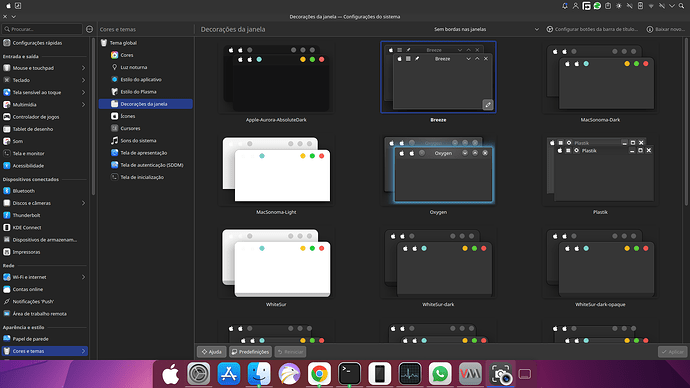Click the Procurar search field
Viewport: 690px width, 388px height.
[x=42, y=29]
